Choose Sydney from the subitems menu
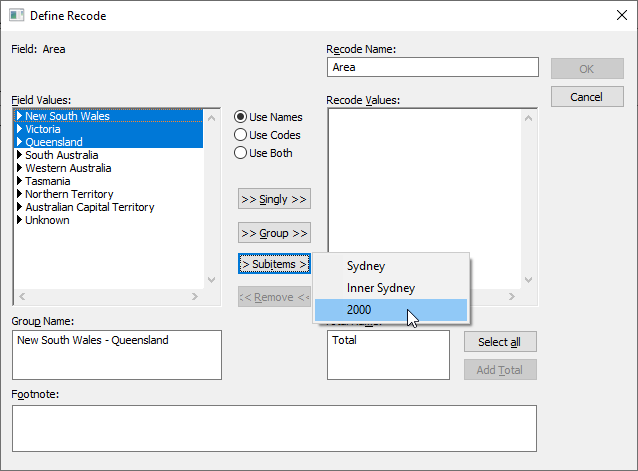This screenshot has height=471, width=638. coord(366,266)
